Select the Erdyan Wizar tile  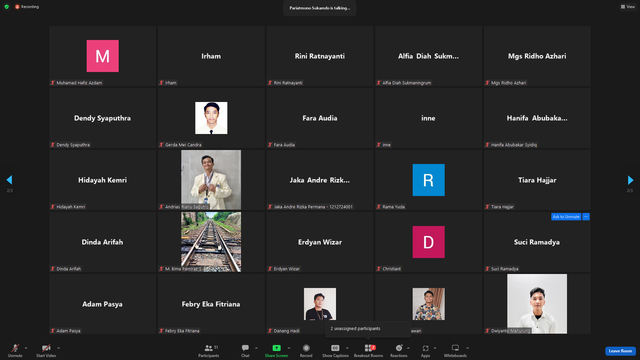pyautogui.click(x=320, y=242)
